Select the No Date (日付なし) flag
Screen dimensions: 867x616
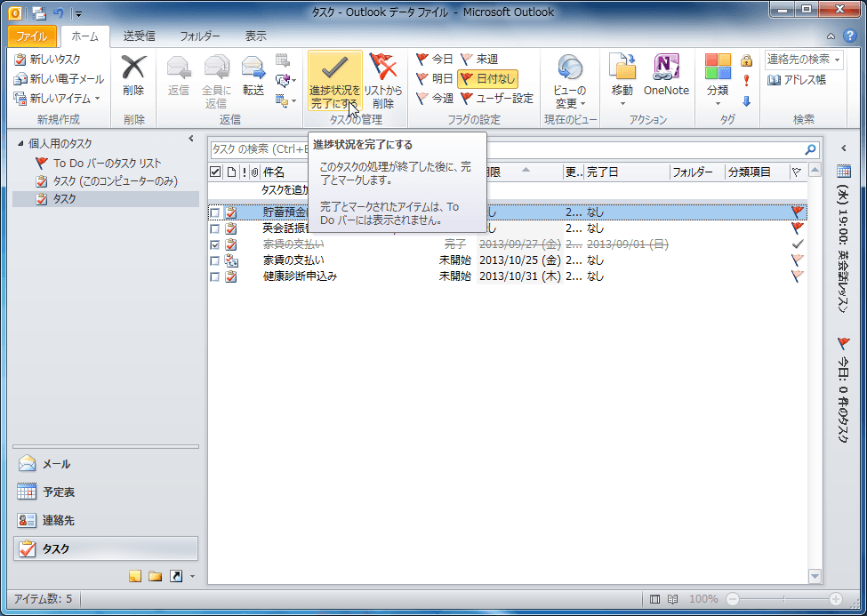click(487, 78)
